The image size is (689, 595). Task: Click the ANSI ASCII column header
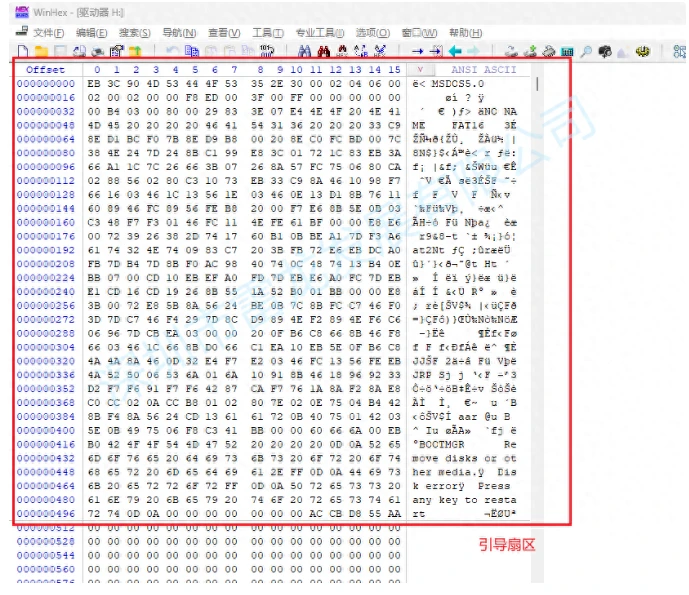[x=478, y=70]
